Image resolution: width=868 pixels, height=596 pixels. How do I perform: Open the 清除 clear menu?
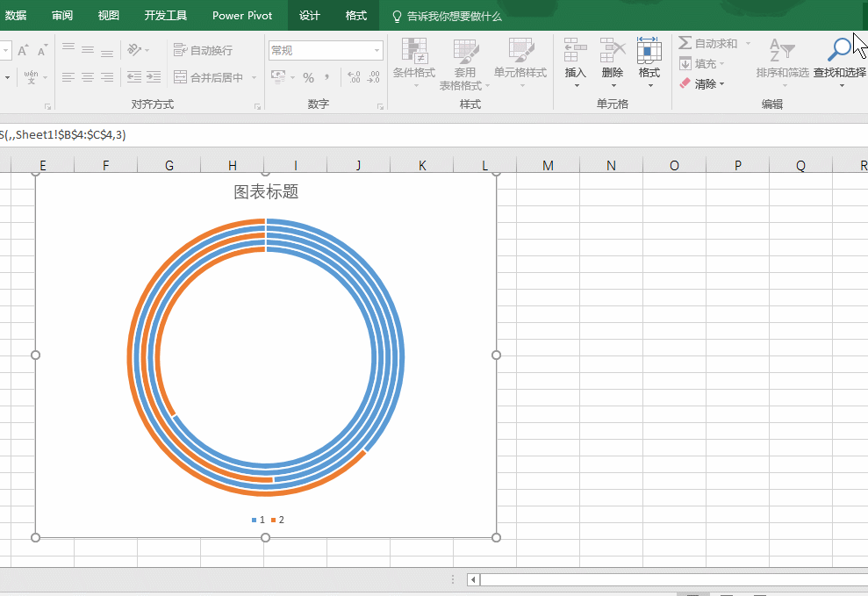(x=702, y=84)
